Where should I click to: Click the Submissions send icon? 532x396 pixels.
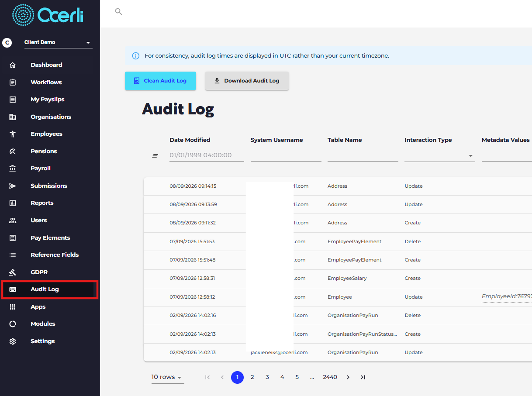coord(13,186)
